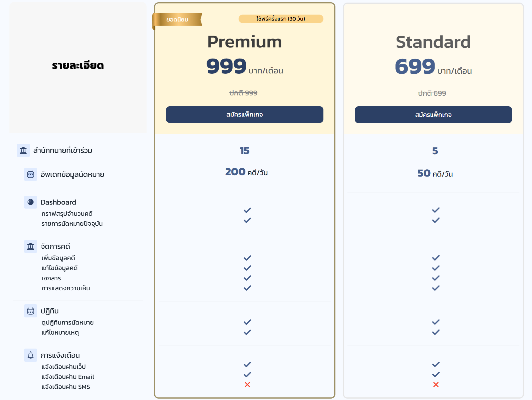Click the notification bell icon
Image resolution: width=532 pixels, height=400 pixels.
click(x=31, y=355)
